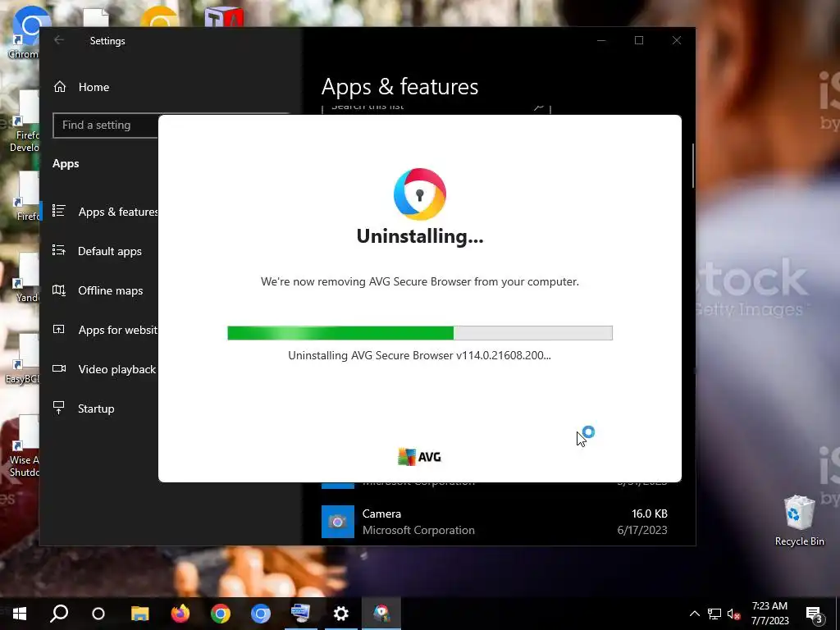Click the Home house icon in Settings

click(60, 87)
